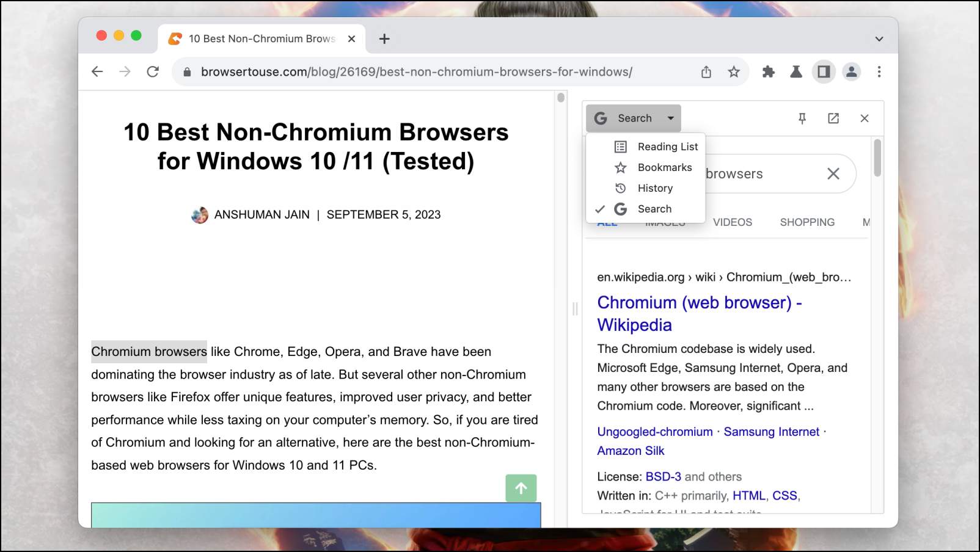Reload the current page
The image size is (980, 552).
coord(153,71)
